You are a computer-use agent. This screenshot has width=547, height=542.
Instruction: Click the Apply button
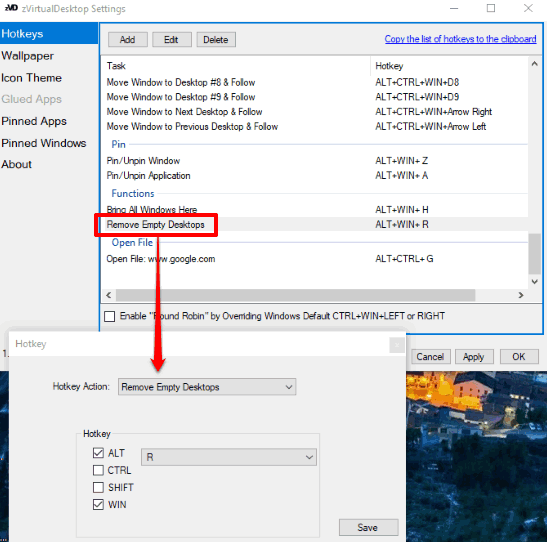click(x=474, y=356)
